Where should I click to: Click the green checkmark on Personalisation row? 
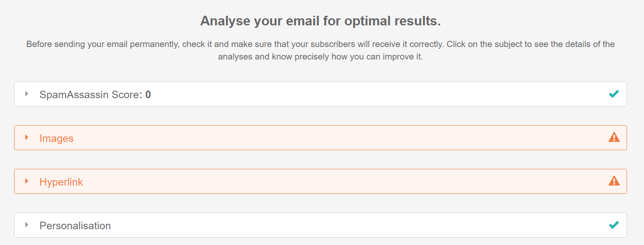[x=614, y=225]
